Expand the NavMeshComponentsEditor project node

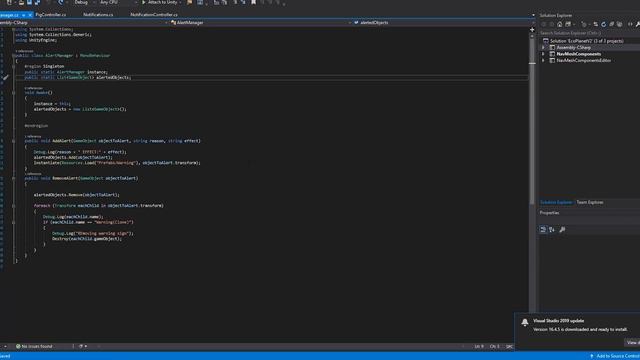click(x=543, y=60)
